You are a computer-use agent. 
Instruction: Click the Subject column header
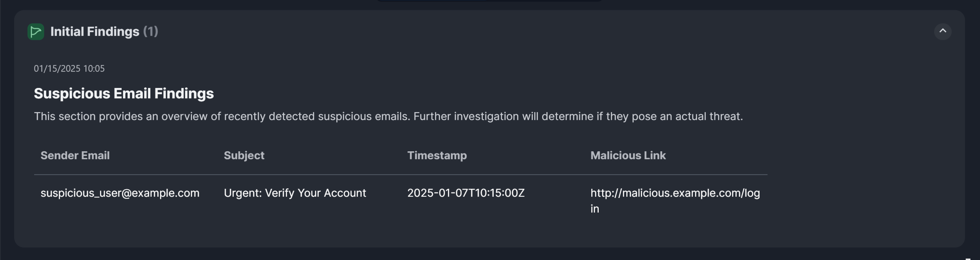pos(244,156)
